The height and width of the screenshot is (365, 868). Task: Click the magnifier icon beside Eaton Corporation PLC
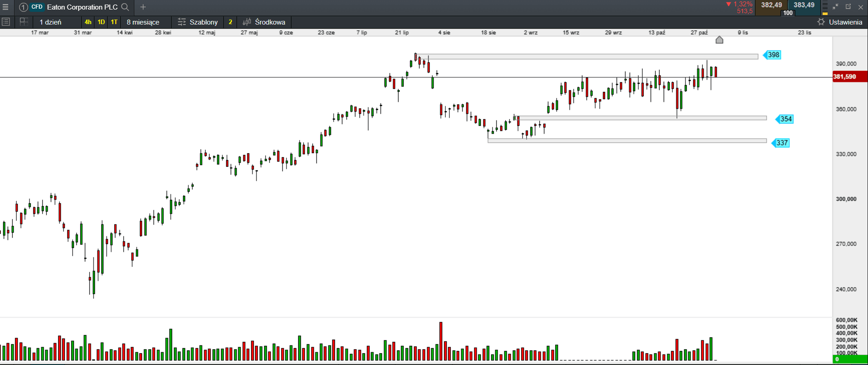coord(125,7)
